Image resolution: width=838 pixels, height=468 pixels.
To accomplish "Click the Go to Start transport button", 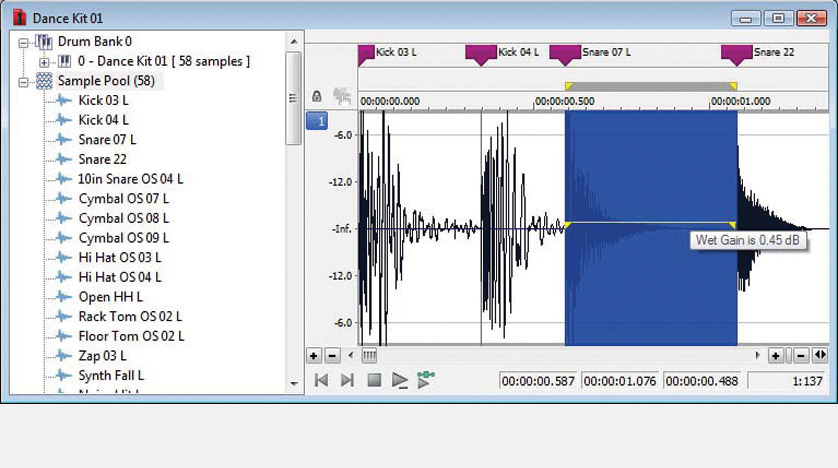I will point(322,380).
